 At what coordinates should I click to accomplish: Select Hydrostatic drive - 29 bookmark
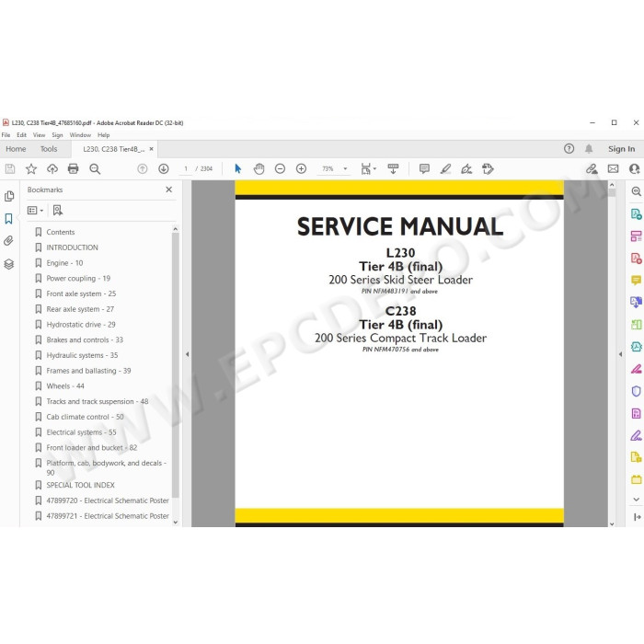coord(81,325)
